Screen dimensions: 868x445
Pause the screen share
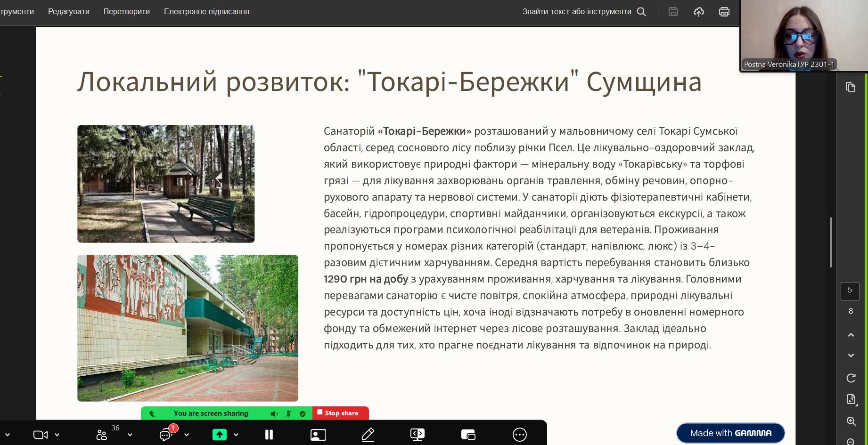click(269, 435)
